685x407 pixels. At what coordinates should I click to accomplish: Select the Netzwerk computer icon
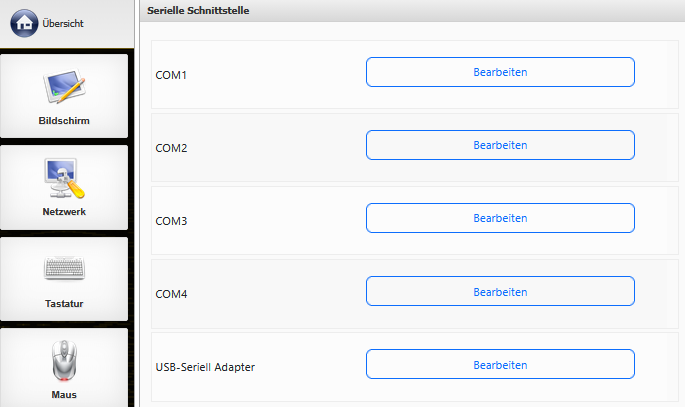[x=64, y=177]
